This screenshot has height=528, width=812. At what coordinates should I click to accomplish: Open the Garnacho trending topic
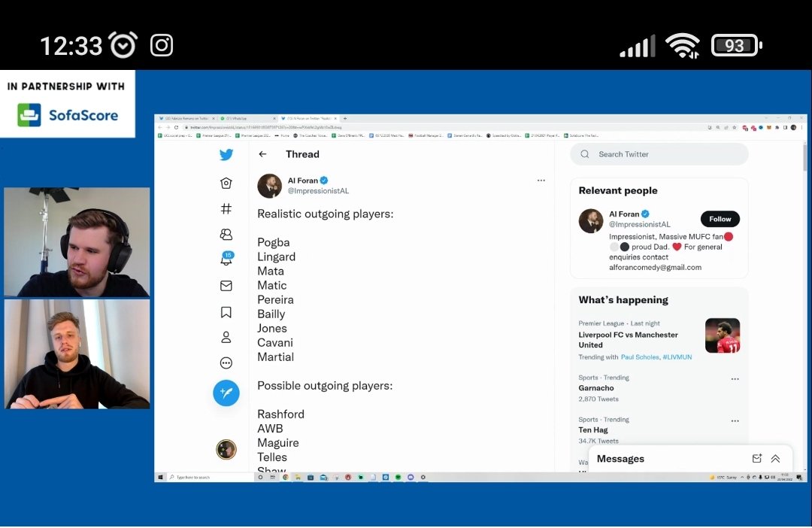596,387
